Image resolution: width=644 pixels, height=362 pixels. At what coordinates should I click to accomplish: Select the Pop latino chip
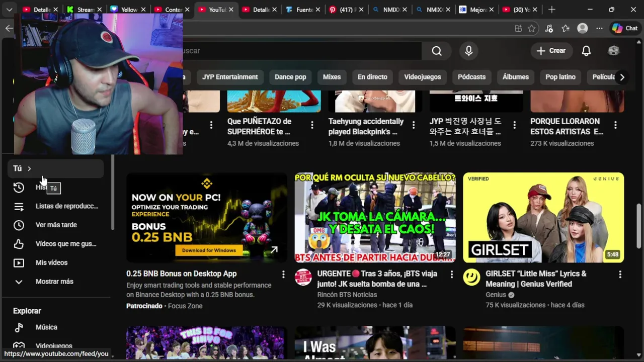pyautogui.click(x=560, y=77)
